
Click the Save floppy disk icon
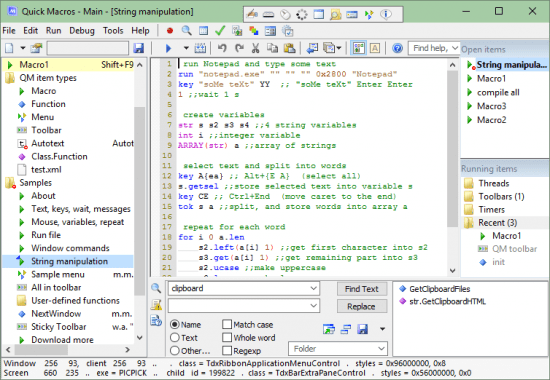coord(139,48)
